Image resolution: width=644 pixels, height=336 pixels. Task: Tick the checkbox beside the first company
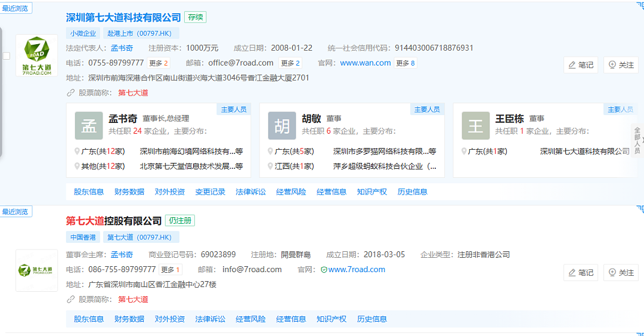(6, 56)
